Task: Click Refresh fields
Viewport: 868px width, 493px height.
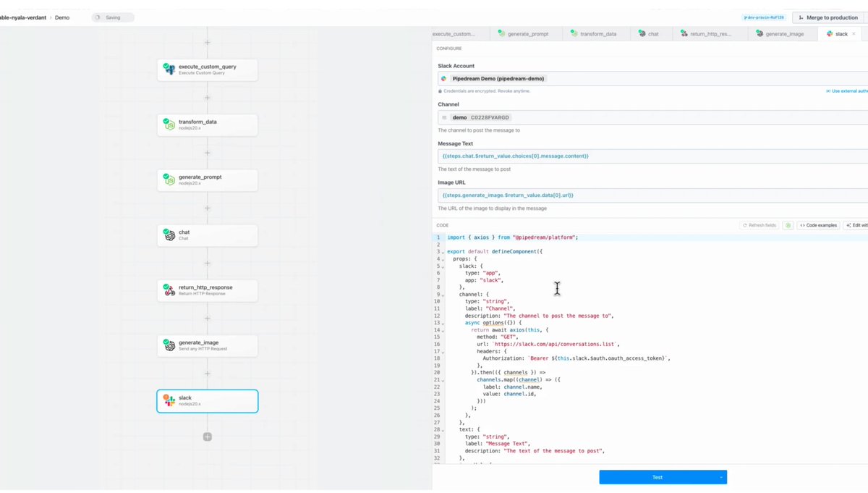Action: point(759,225)
